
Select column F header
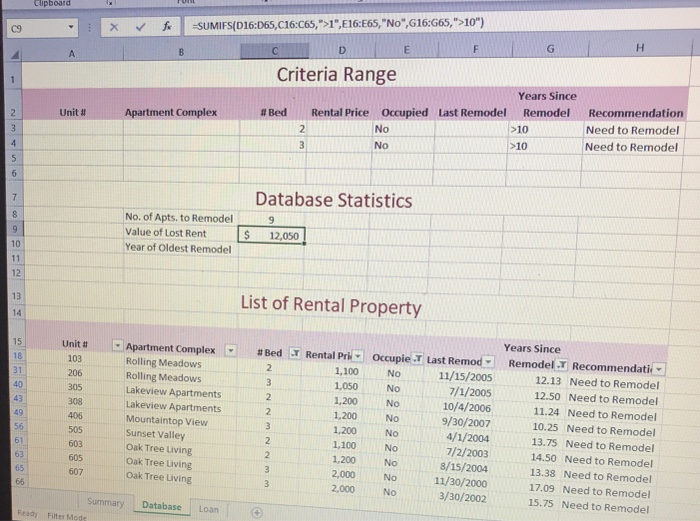475,49
